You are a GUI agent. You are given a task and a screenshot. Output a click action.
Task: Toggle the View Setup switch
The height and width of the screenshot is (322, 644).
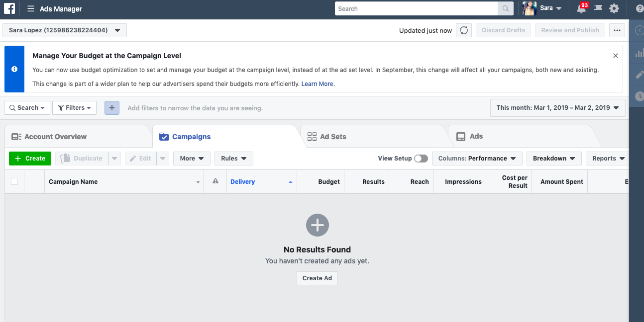coord(421,159)
